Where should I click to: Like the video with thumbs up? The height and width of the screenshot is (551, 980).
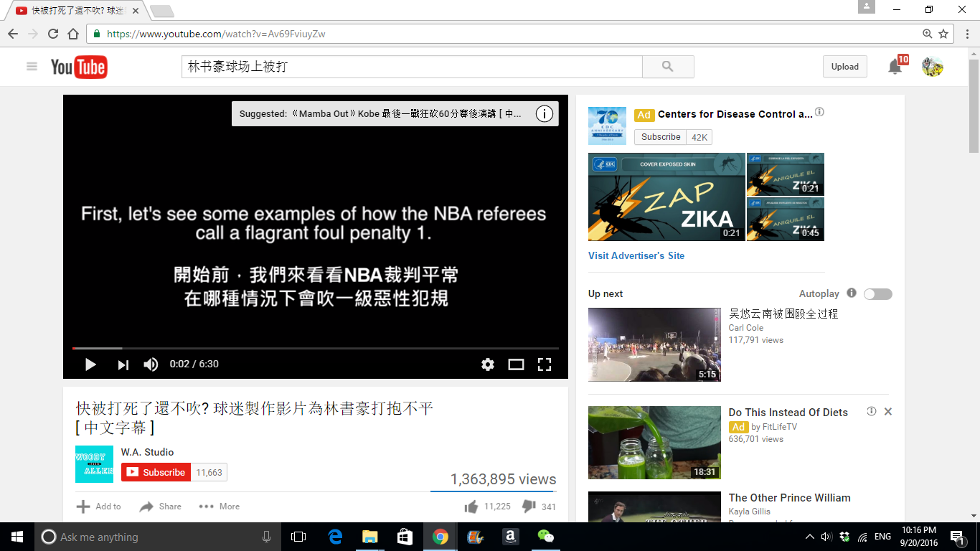click(x=471, y=507)
